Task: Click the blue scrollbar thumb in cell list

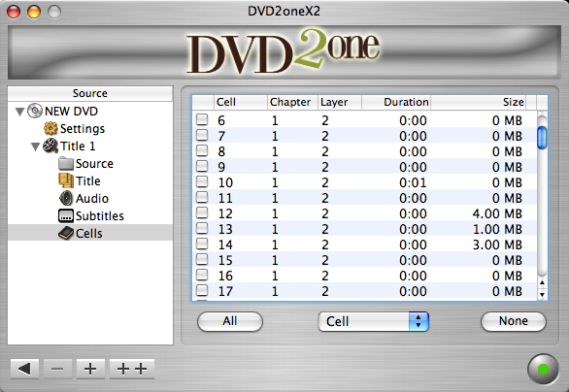Action: click(542, 138)
